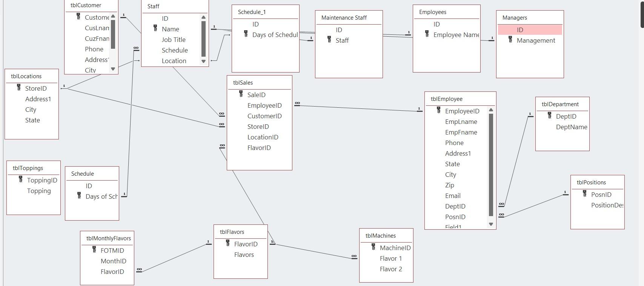This screenshot has width=644, height=286.
Task: Select Job Title field in Staff table
Action: click(174, 40)
